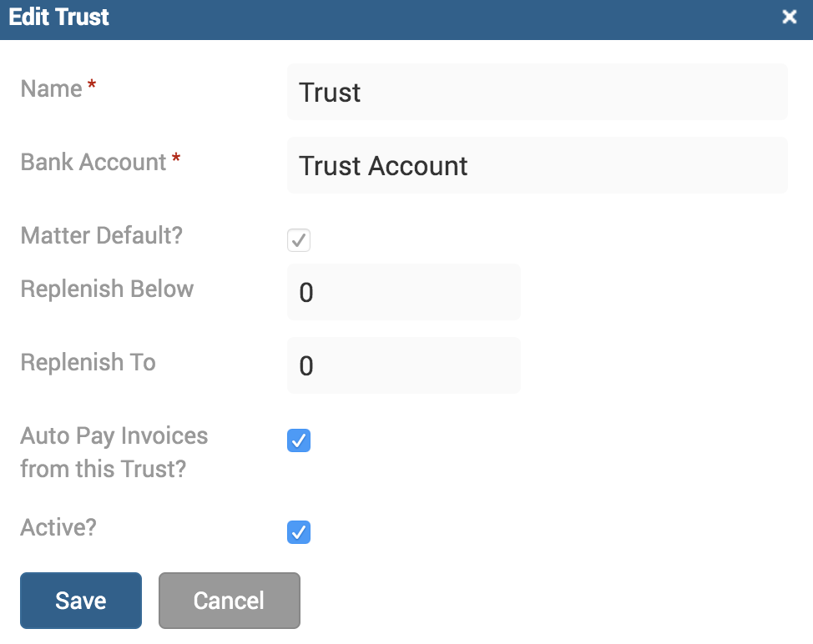Click the Bank Account label text
This screenshot has width=813, height=644.
pos(93,162)
